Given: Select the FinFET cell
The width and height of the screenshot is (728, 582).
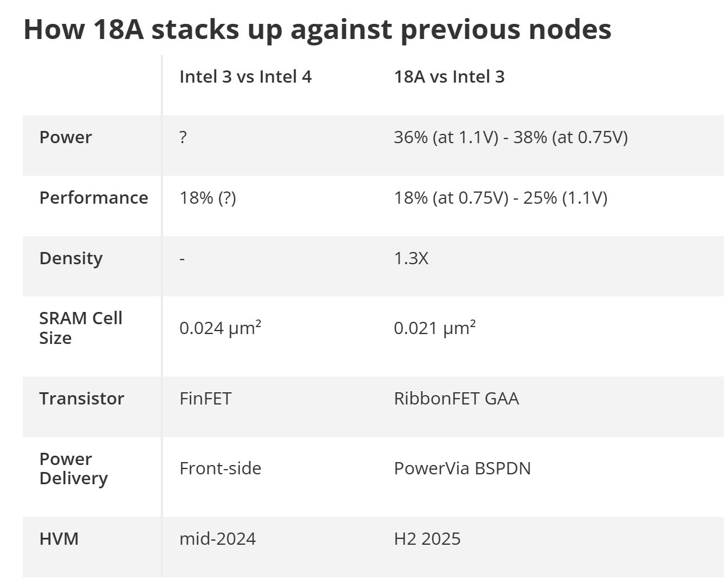Looking at the screenshot, I should tap(206, 399).
